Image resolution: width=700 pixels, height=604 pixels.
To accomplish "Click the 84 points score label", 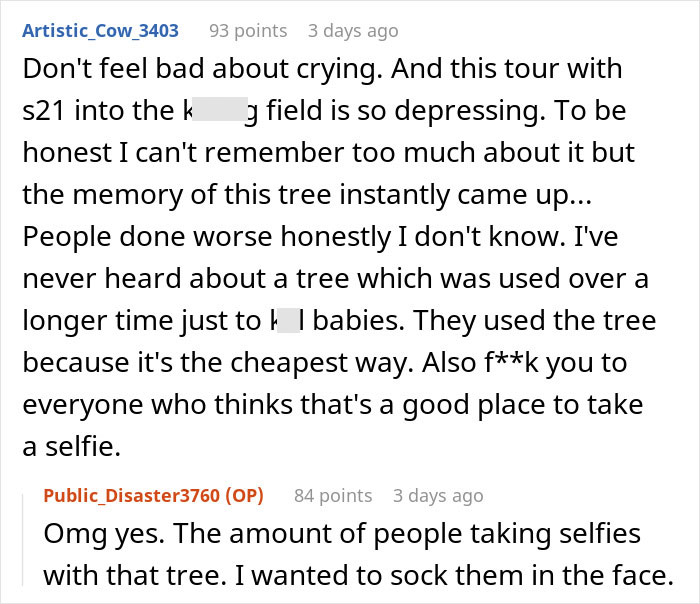I will point(332,495).
